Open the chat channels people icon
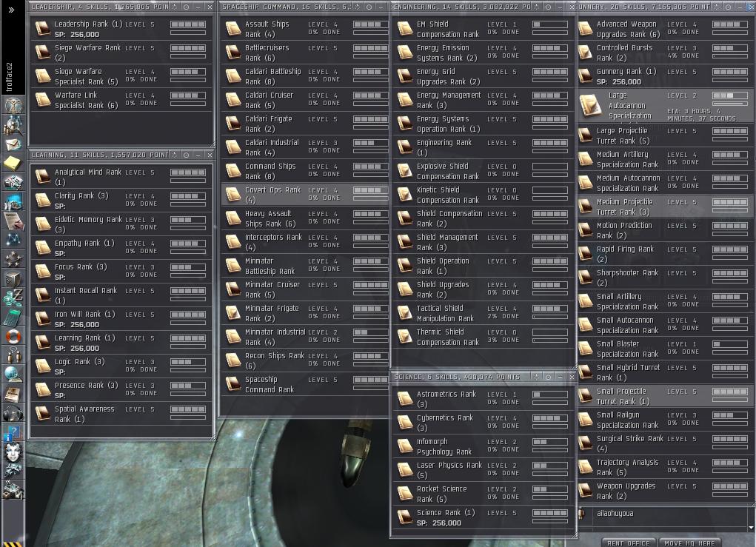Image resolution: width=756 pixels, height=547 pixels. (x=13, y=355)
